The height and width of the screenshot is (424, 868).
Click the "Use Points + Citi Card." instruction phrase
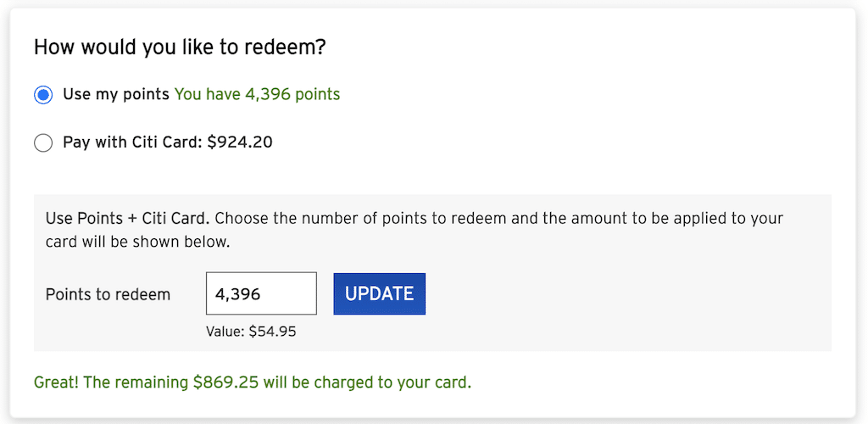pos(127,218)
